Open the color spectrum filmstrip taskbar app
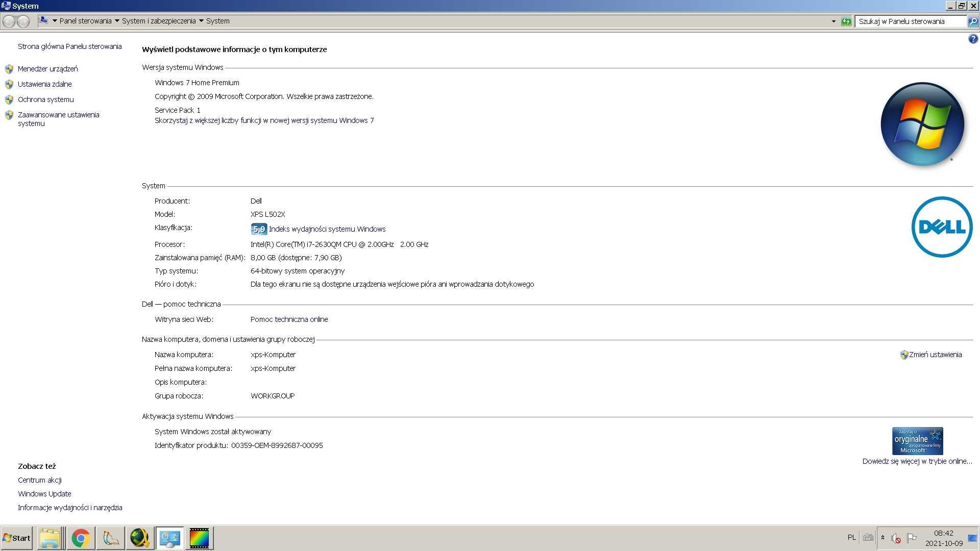Viewport: 980px width, 551px height. pyautogui.click(x=199, y=538)
